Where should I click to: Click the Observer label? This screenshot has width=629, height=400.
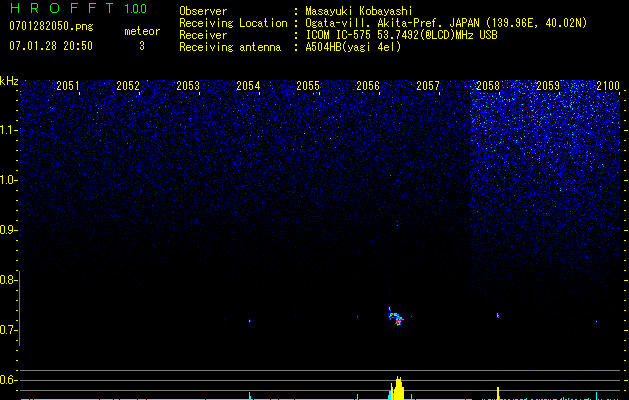pyautogui.click(x=203, y=11)
